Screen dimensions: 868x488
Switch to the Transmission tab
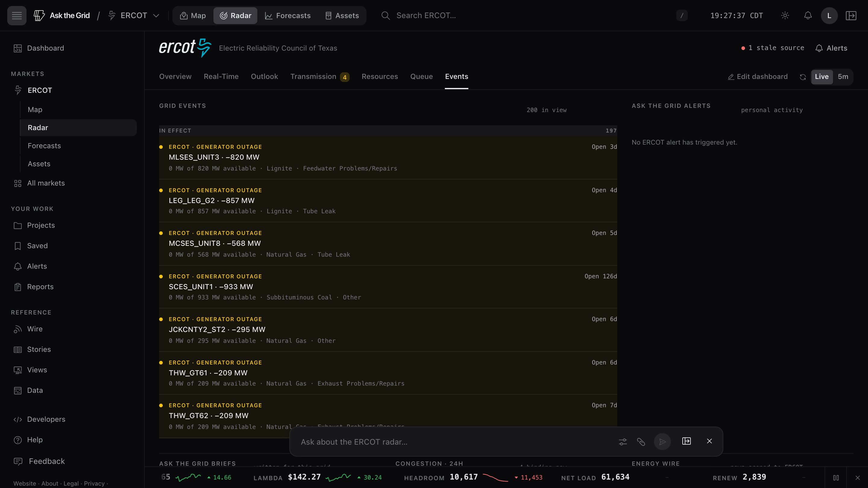click(x=319, y=77)
